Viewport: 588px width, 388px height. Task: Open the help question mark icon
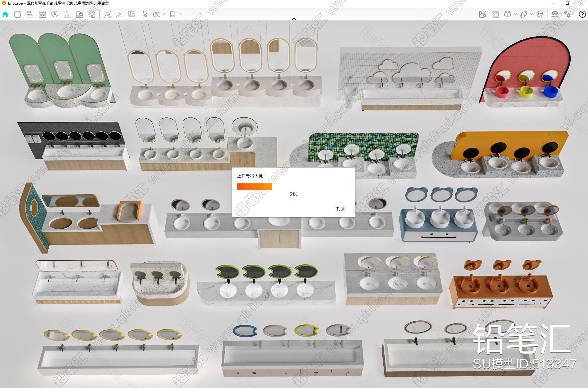[582, 14]
